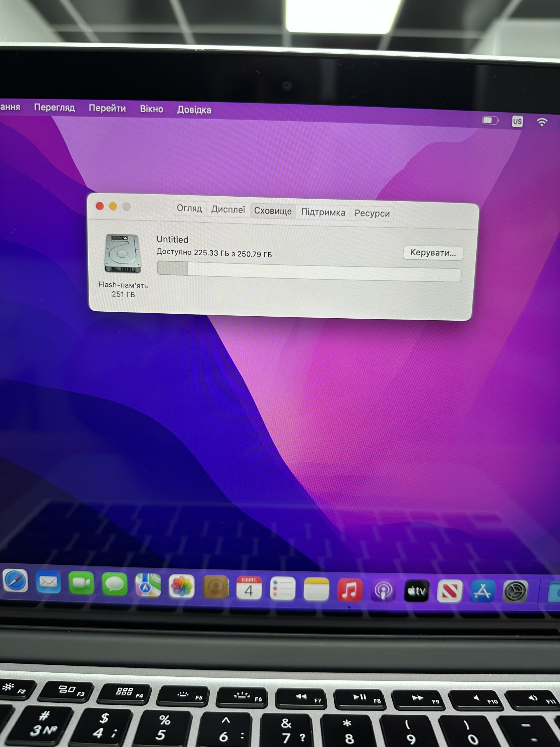The width and height of the screenshot is (560, 747).
Task: Open the Підтримка tab
Action: tap(323, 212)
